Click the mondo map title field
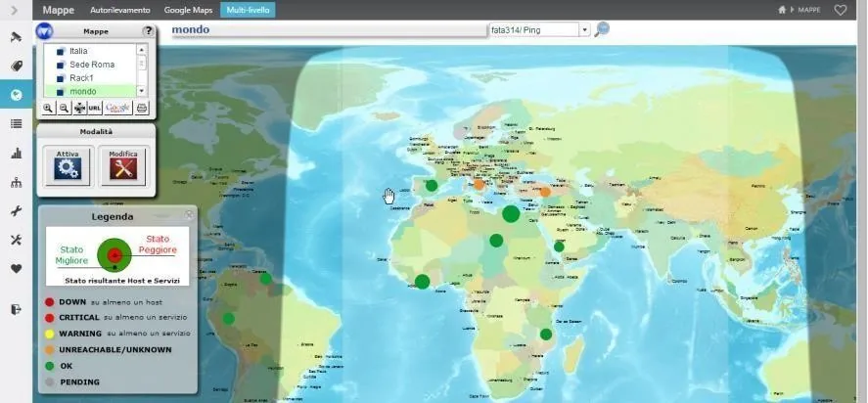This screenshot has width=868, height=403. [329, 30]
